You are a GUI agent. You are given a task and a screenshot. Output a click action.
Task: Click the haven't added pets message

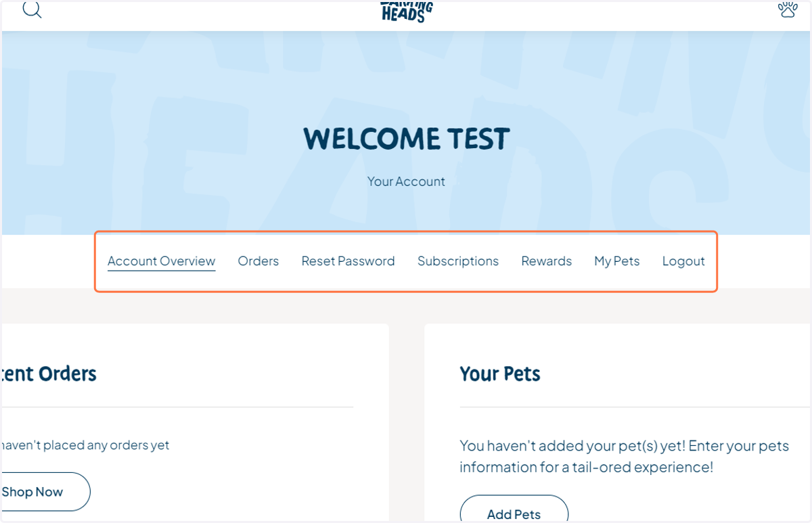coord(625,457)
